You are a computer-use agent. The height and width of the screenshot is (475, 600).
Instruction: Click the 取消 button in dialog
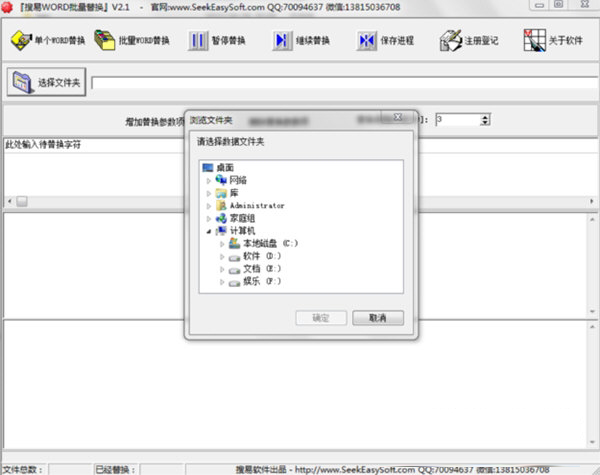pyautogui.click(x=378, y=318)
